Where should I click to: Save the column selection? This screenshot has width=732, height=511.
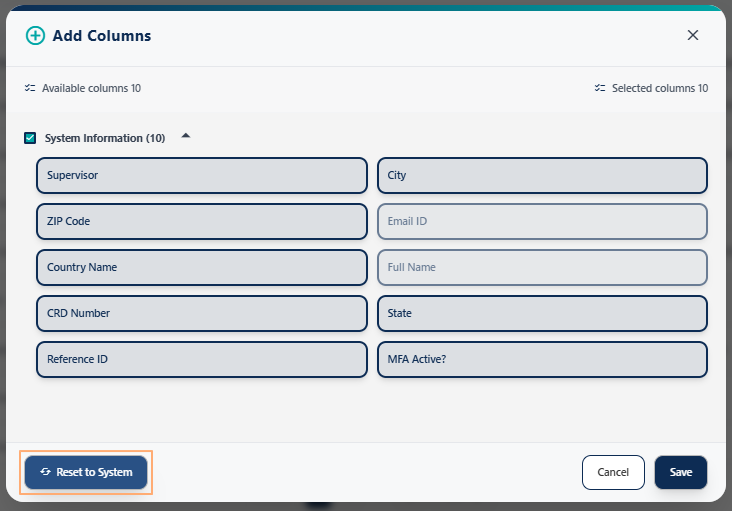point(680,472)
